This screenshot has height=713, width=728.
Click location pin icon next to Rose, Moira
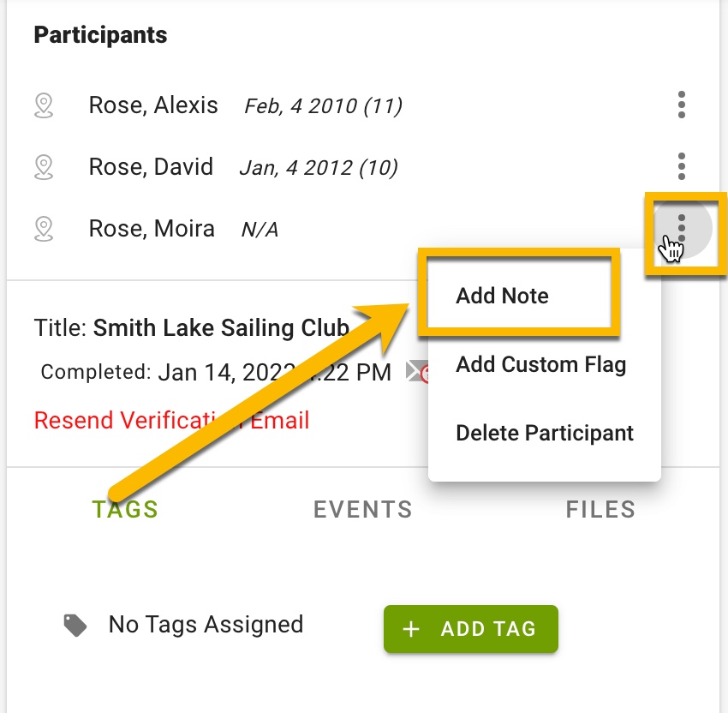(44, 229)
